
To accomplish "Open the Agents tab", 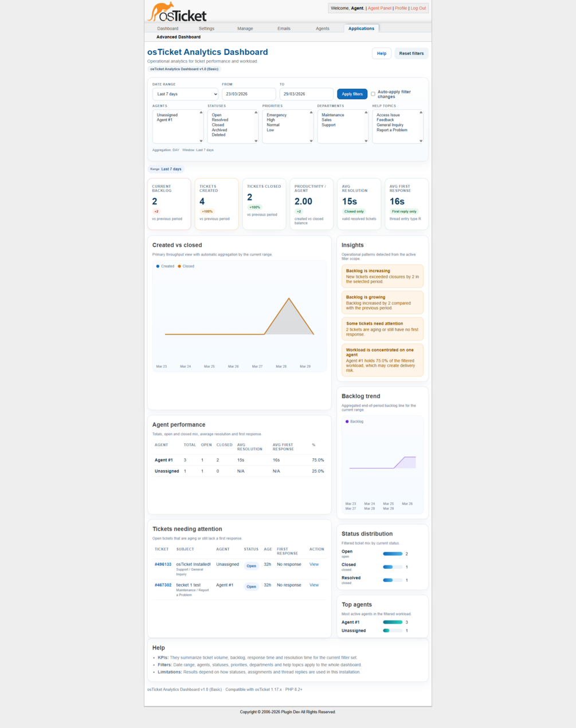I will [x=323, y=28].
